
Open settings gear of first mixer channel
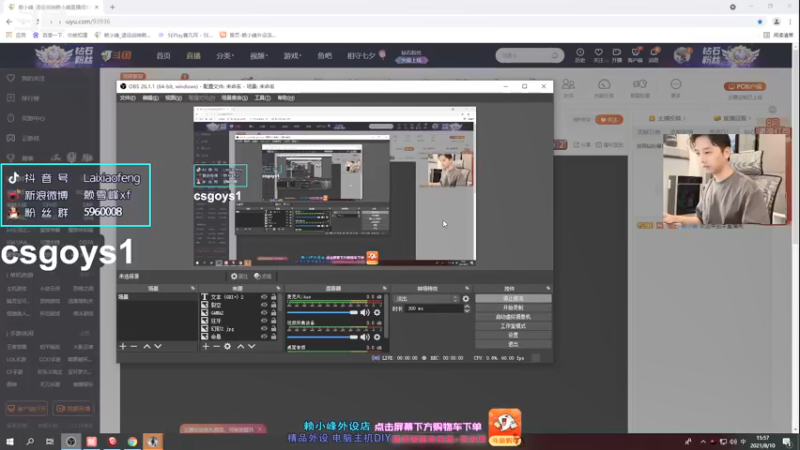click(x=377, y=312)
